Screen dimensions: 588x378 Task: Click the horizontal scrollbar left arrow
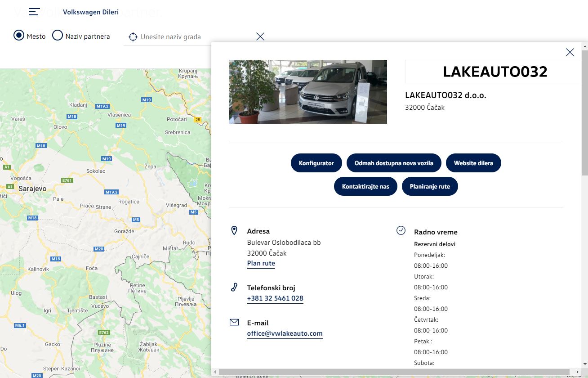coord(214,372)
